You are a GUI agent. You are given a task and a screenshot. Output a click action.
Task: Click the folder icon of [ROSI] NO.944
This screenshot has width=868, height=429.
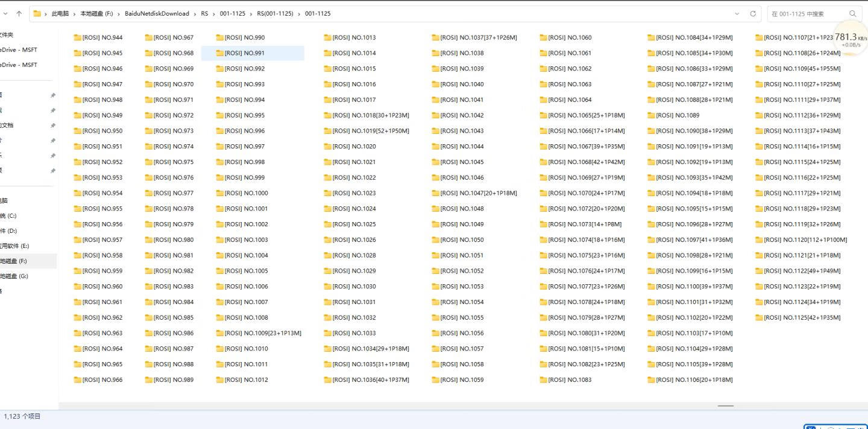(77, 37)
